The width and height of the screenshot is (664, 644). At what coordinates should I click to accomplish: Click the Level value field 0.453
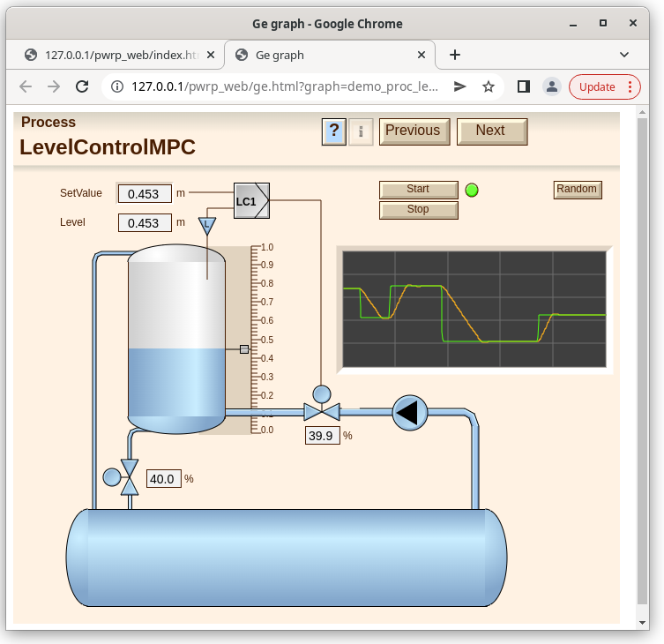[x=145, y=223]
